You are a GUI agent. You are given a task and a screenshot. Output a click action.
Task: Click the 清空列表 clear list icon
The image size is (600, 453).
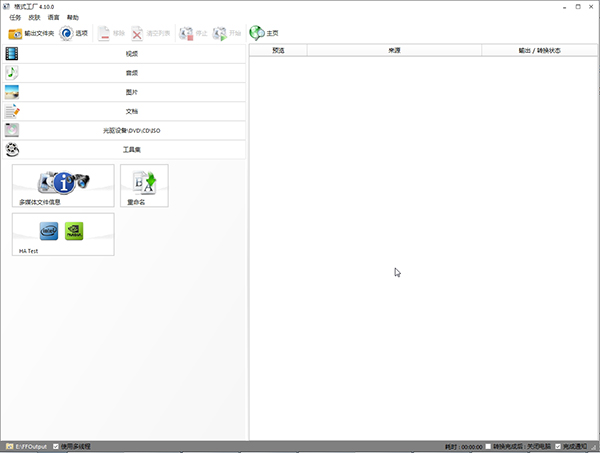[x=150, y=34]
